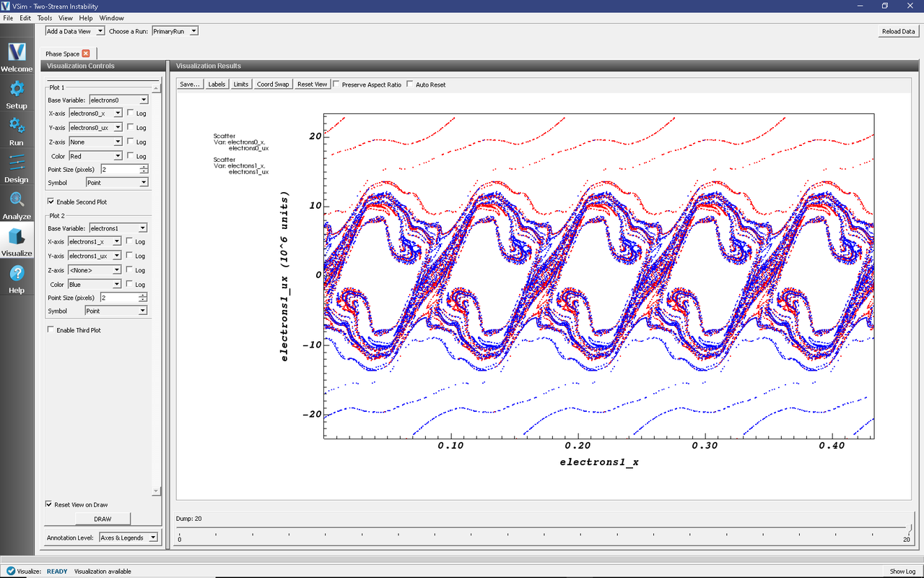Click the Dump timeline slider handle
This screenshot has height=578, width=924.
click(x=910, y=529)
